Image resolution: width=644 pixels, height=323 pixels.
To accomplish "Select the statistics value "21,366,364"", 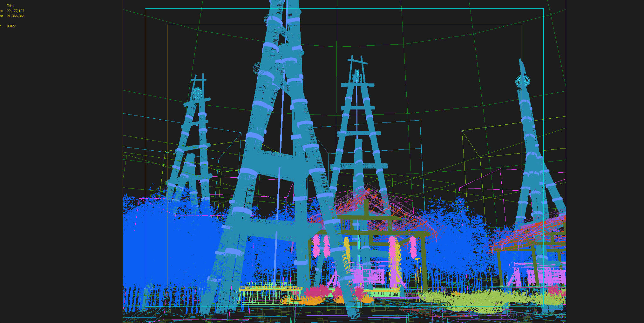I will [x=16, y=16].
